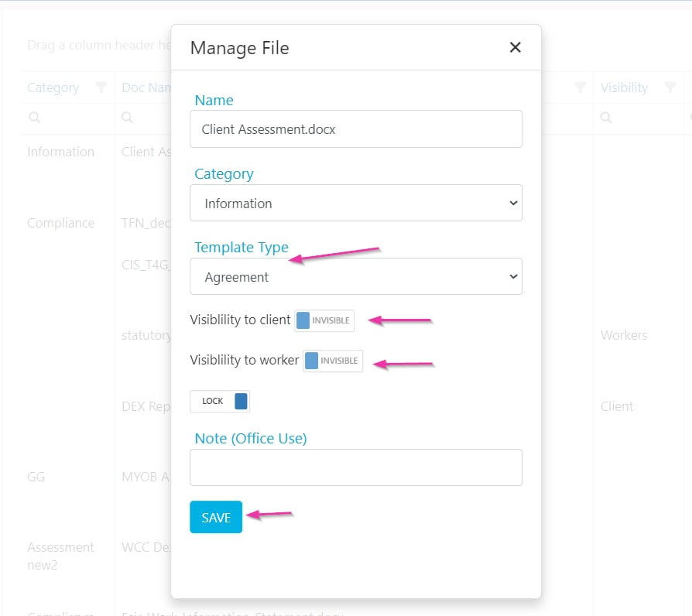Select the Compliance cell beside TFN_dec
Image resolution: width=692 pixels, height=616 pixels.
click(60, 224)
